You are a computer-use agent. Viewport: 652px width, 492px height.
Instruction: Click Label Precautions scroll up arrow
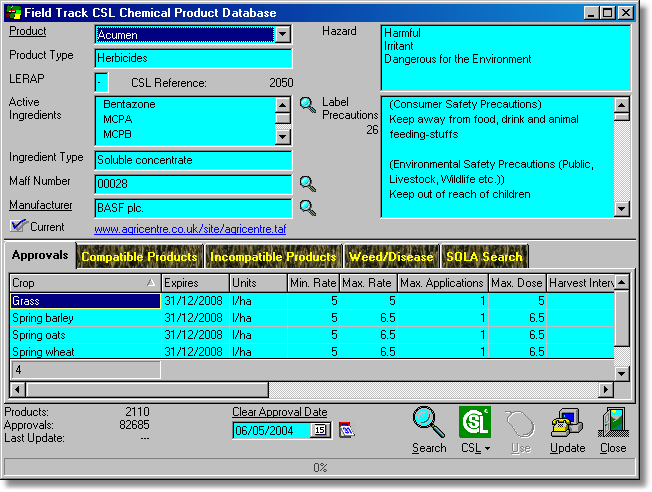[622, 104]
